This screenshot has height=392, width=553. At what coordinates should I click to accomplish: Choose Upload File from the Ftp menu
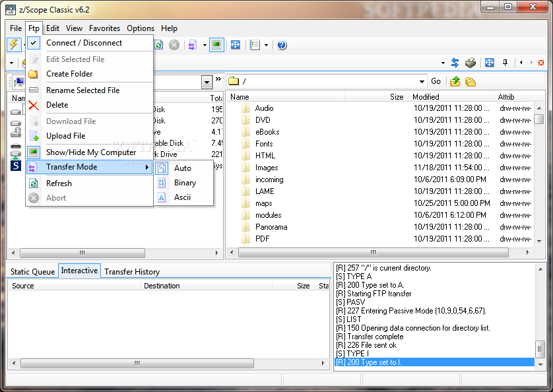[x=90, y=136]
